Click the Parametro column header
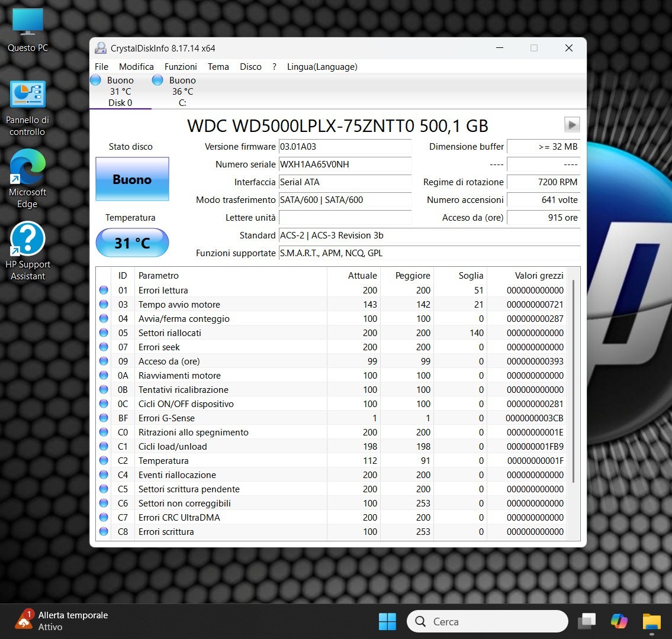Screen dimensions: 672x639 (x=231, y=275)
